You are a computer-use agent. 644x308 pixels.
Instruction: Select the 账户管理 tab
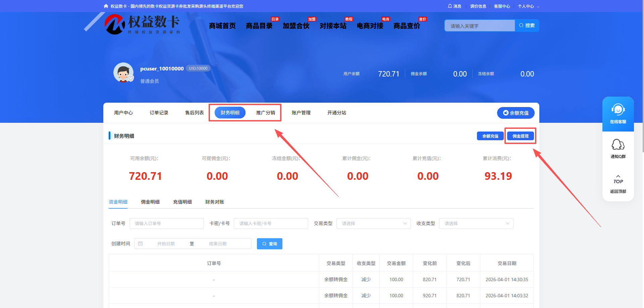click(x=301, y=113)
